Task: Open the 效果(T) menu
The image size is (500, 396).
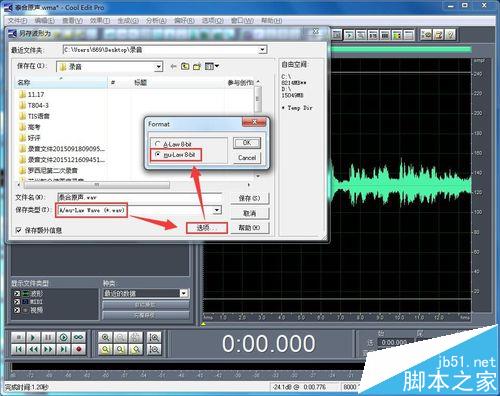Action: (100, 21)
